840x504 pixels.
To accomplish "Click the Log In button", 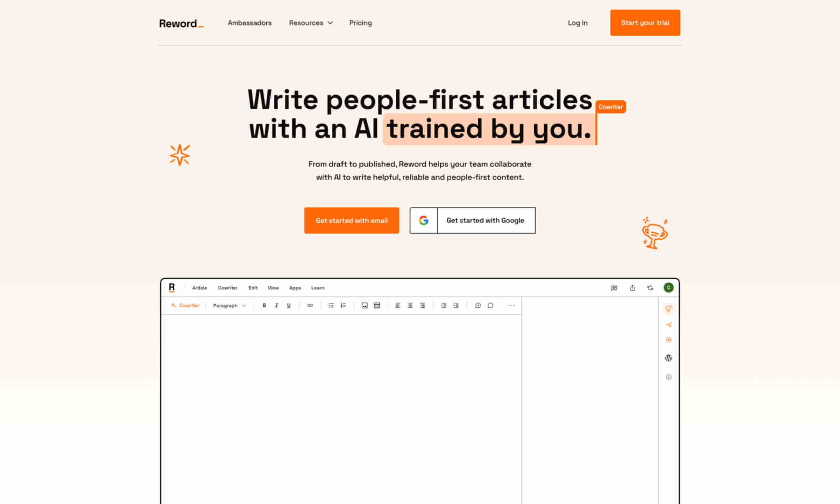I will [577, 22].
